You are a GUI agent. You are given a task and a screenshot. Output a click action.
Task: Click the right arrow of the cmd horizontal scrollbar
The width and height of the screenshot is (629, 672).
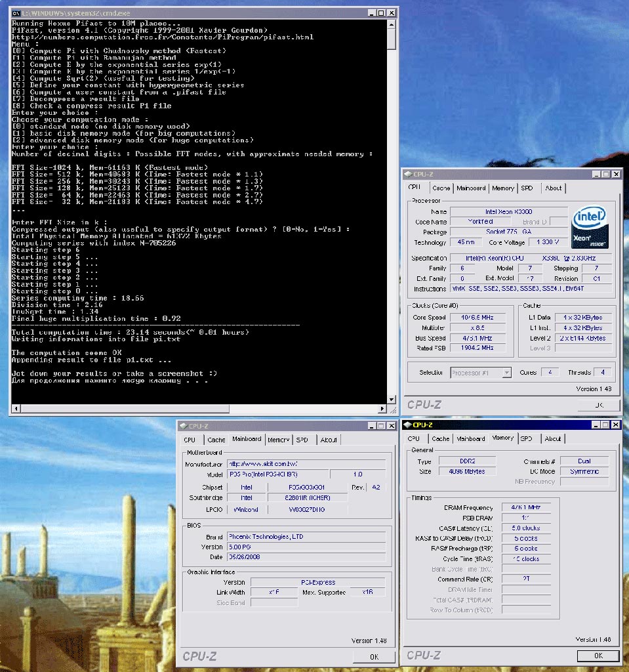coord(382,409)
